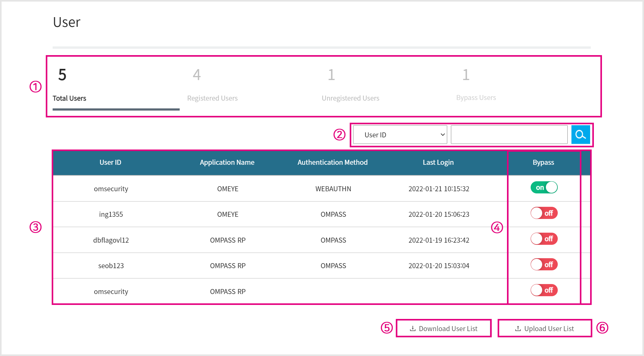The height and width of the screenshot is (356, 644).
Task: Click the download icon beside Download User List
Action: click(x=413, y=329)
